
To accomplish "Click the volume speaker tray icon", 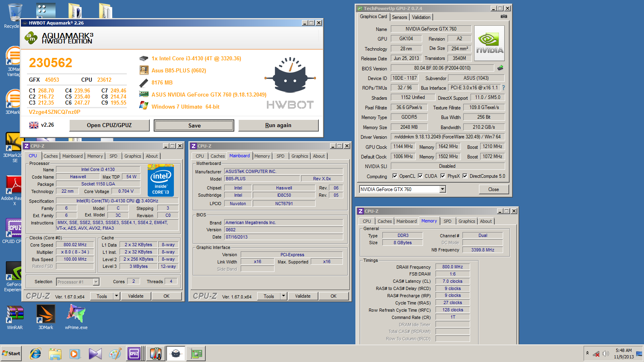I will (606, 354).
